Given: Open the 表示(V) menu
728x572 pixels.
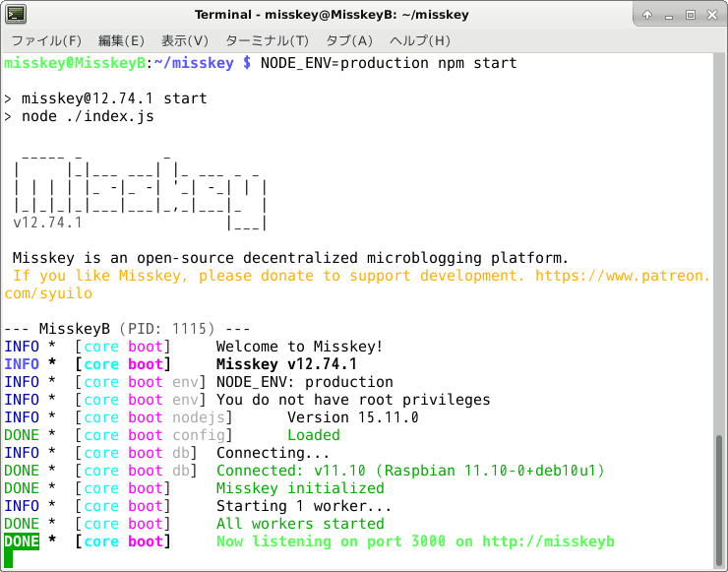Looking at the screenshot, I should tap(185, 41).
